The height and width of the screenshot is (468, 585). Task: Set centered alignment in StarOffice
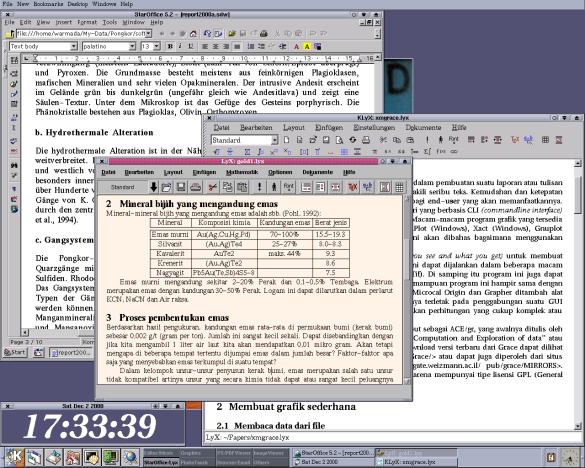215,46
